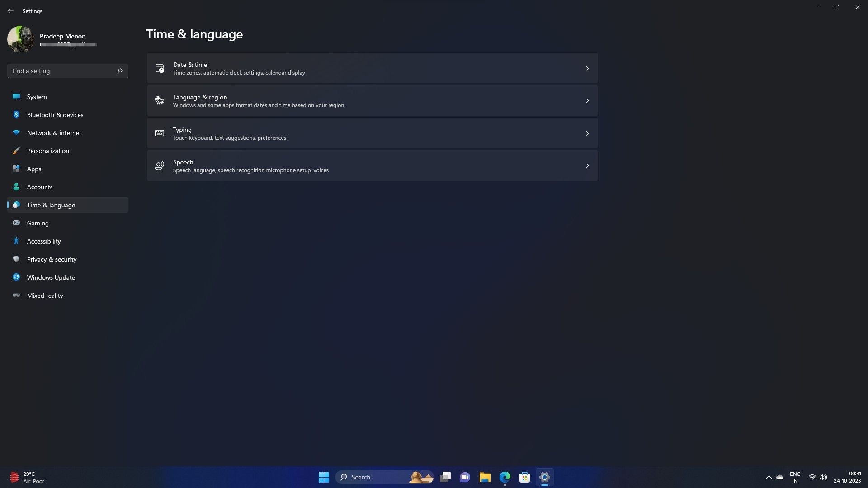868x488 pixels.
Task: Click the Speech settings icon
Action: [159, 166]
